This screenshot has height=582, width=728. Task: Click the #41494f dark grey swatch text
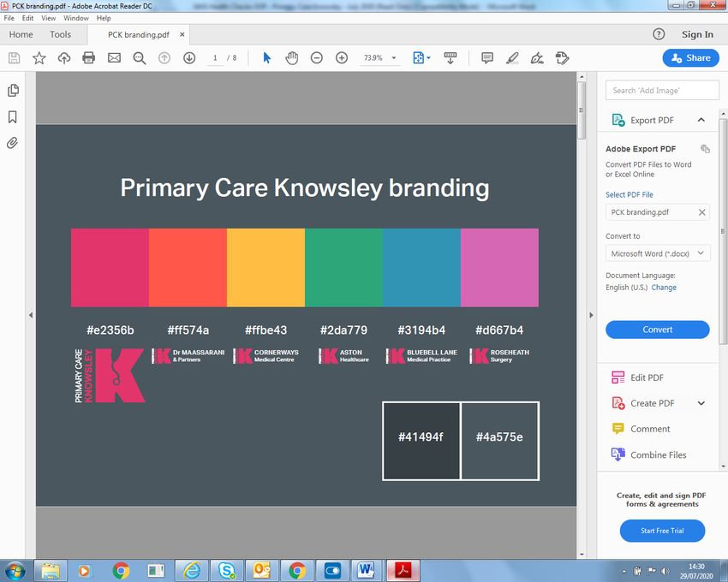421,437
